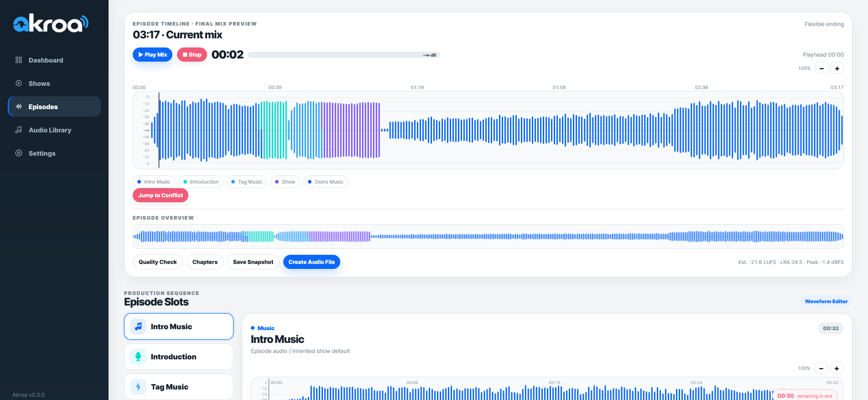868x400 pixels.
Task: Go to Dashboard in the sidebar
Action: 54,60
